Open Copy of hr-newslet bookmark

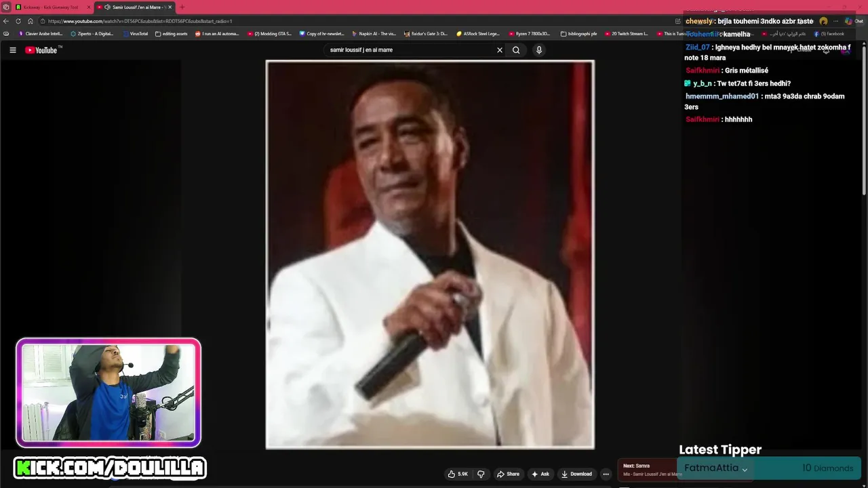click(x=322, y=33)
